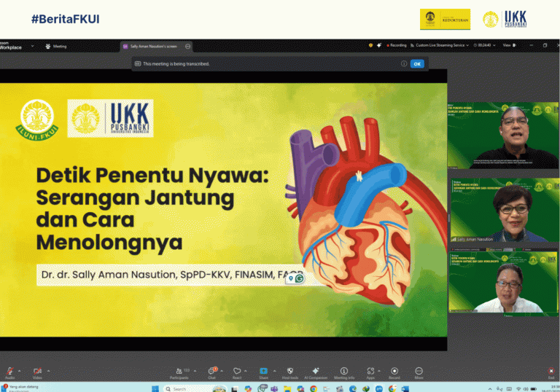Toggle the Audio microphone mute
The height and width of the screenshot is (392, 560).
coord(9,372)
